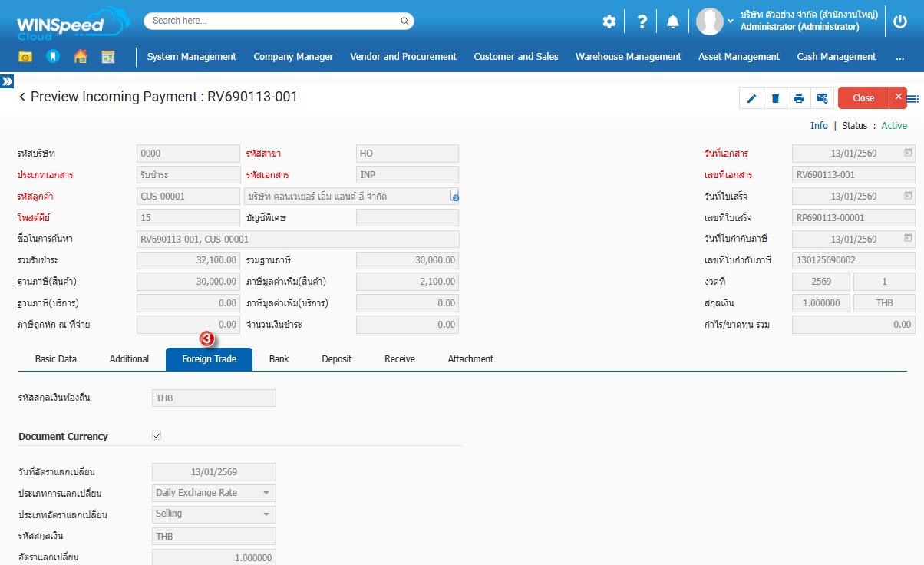Image resolution: width=924 pixels, height=565 pixels.
Task: Click the blue bookmark icon
Action: (52, 56)
